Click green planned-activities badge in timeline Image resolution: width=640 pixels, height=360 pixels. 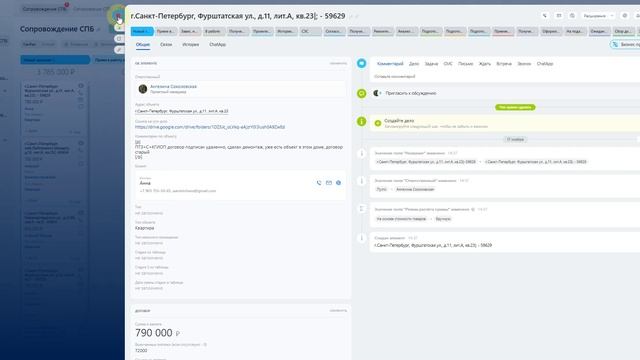click(515, 107)
